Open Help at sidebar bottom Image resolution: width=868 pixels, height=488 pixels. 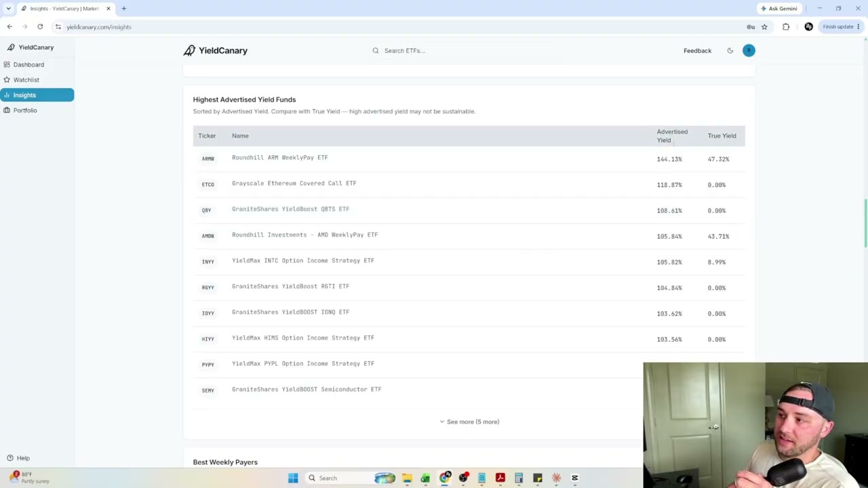(x=18, y=458)
